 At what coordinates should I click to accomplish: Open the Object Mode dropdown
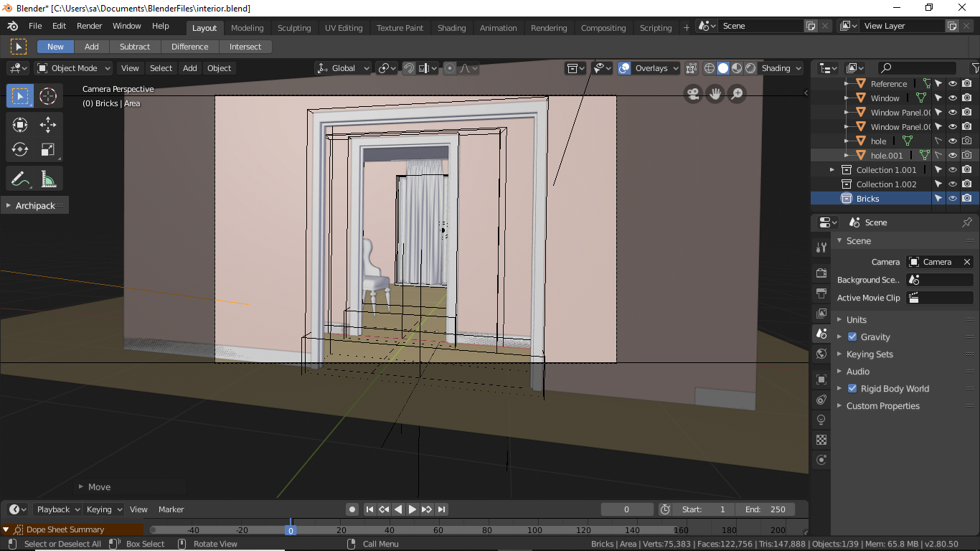[74, 68]
